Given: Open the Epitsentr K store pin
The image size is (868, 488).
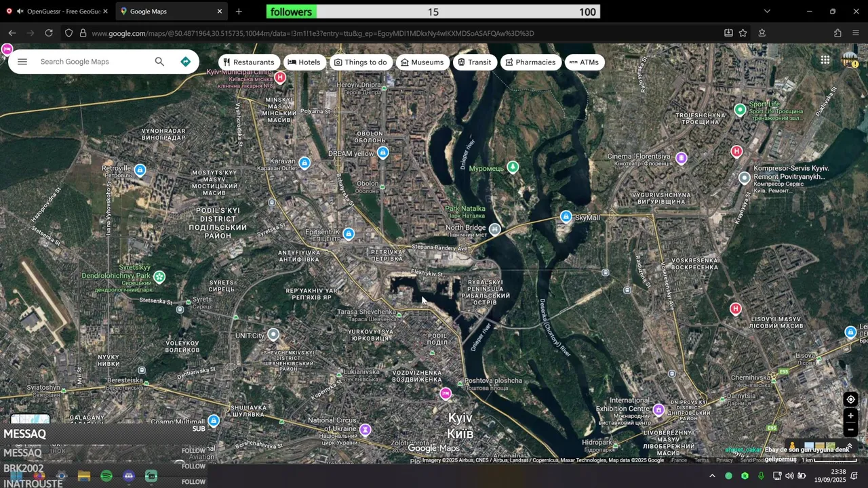Looking at the screenshot, I should (349, 234).
